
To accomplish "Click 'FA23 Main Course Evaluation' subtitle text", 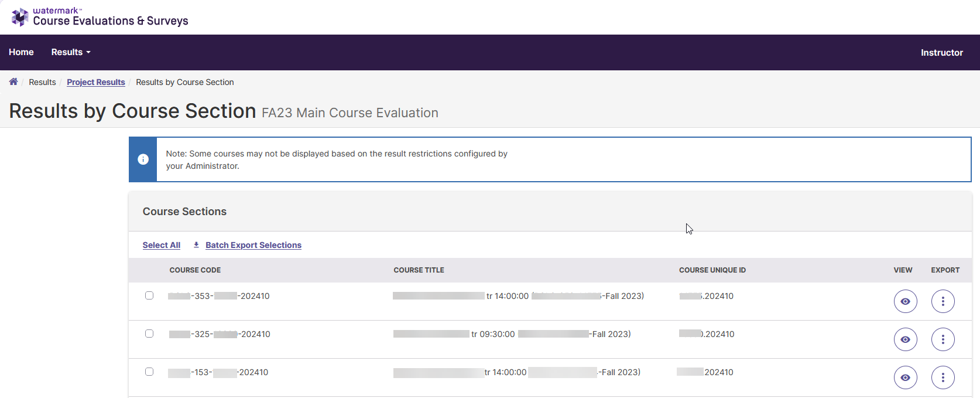I will [350, 113].
